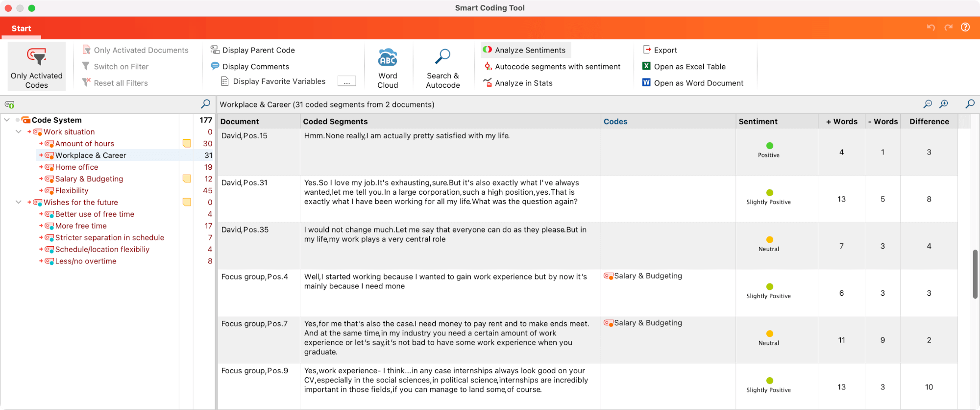Search the code system with magnifier
This screenshot has height=410, width=980.
coord(206,104)
